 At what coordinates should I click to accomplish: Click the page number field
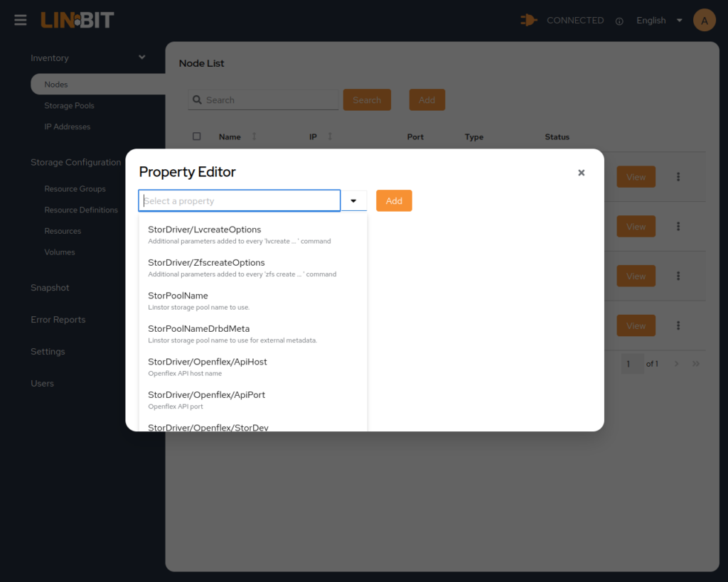(632, 364)
